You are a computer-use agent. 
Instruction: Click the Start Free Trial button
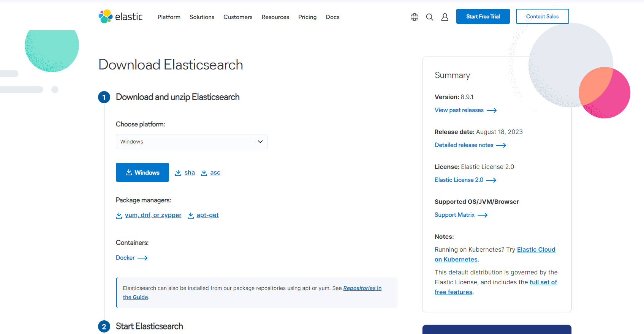coord(483,16)
